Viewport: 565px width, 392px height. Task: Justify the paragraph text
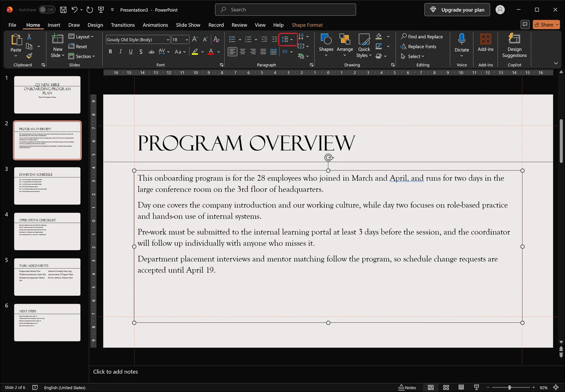(263, 52)
